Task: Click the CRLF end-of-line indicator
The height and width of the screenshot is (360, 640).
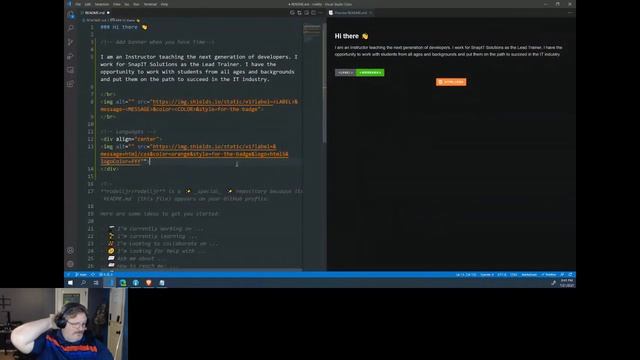Action: (x=514, y=274)
